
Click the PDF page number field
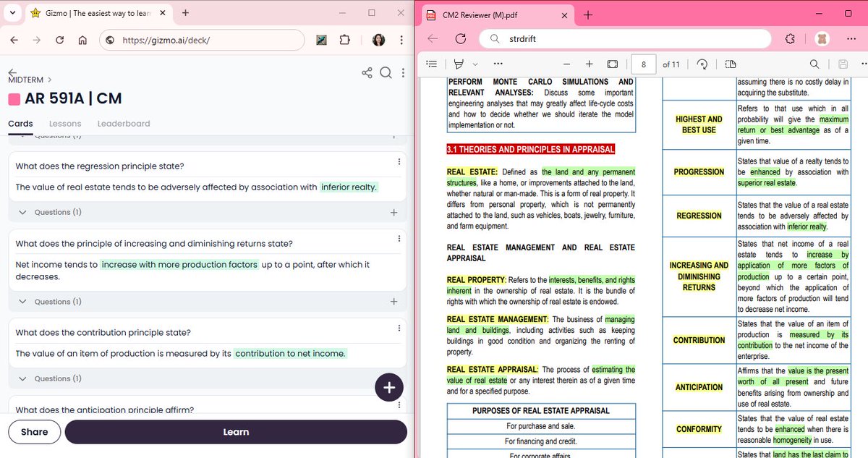click(x=643, y=64)
